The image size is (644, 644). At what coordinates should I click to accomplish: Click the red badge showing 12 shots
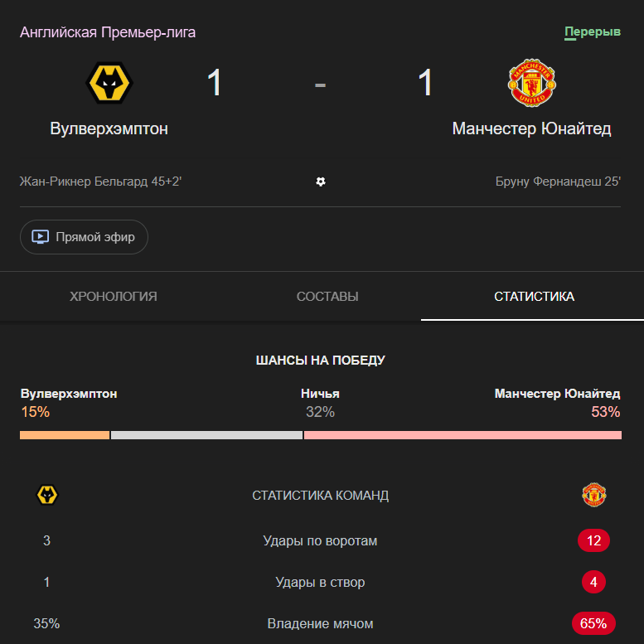593,541
